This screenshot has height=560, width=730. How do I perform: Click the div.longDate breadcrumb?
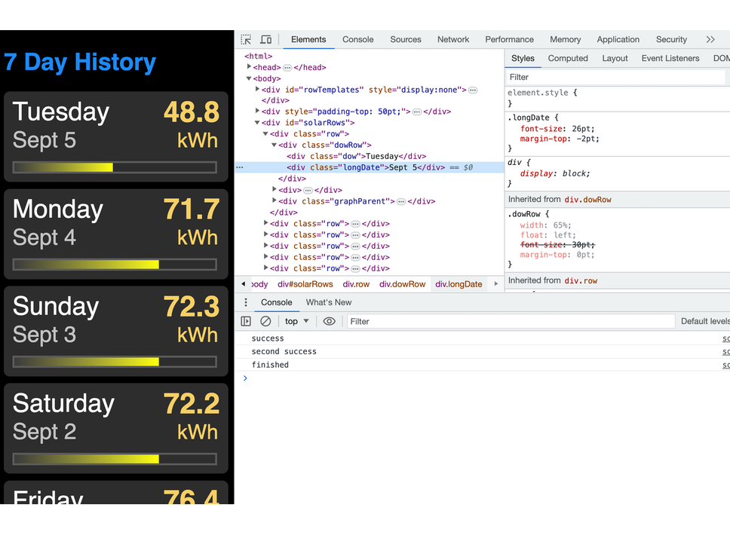pos(459,284)
